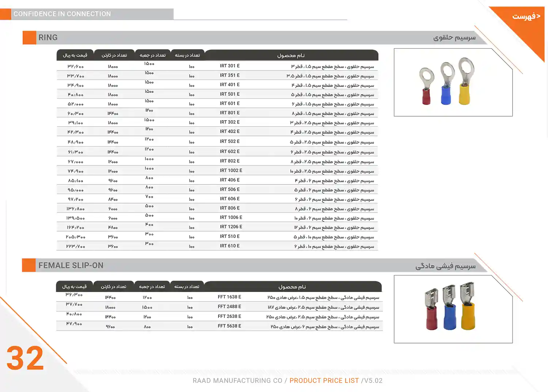Image resolution: width=548 pixels, height=392 pixels.
Task: Select the FEMALE SLIP-ON section heading
Action: [71, 266]
